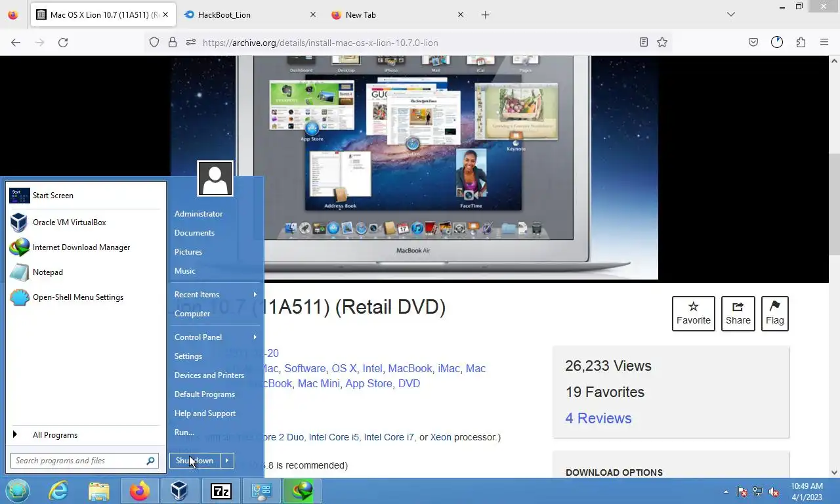Click the user account picture
Image resolution: width=840 pixels, height=504 pixels.
coord(215,178)
